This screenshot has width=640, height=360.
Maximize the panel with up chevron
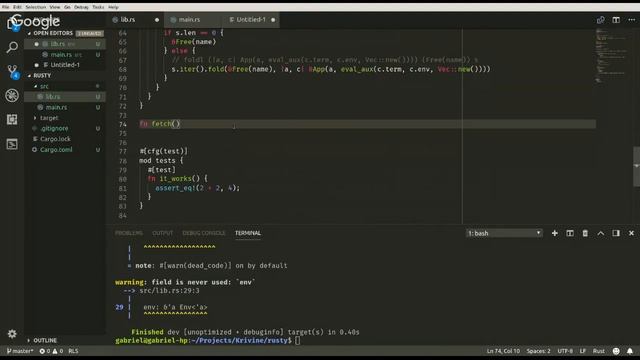tap(600, 233)
